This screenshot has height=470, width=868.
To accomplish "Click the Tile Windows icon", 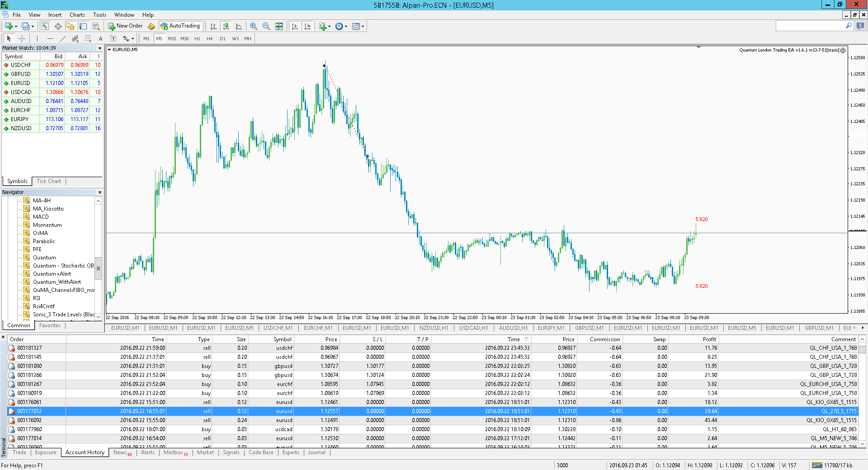I will [279, 26].
